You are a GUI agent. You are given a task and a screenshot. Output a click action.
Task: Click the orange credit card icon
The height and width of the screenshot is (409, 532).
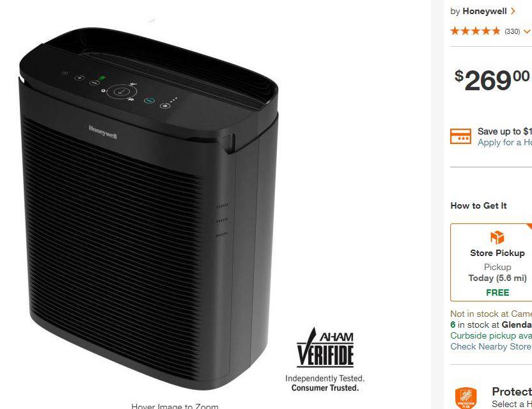(460, 136)
